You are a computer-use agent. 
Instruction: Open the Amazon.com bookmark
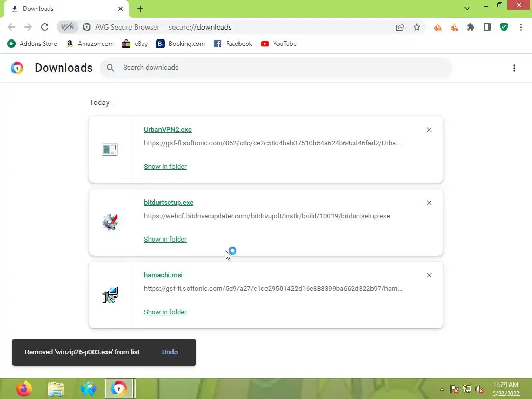90,44
